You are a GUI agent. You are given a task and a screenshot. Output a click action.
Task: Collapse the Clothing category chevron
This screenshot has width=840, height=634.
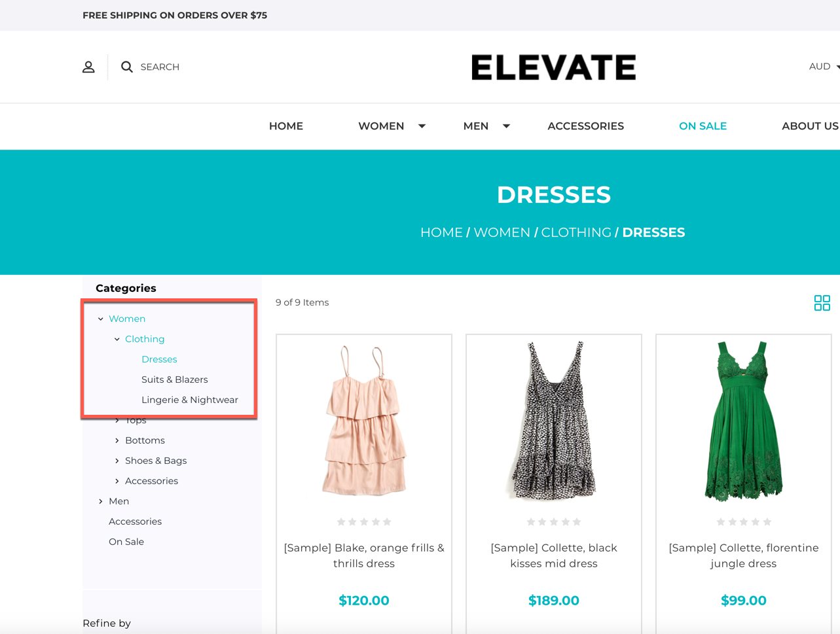pyautogui.click(x=117, y=340)
